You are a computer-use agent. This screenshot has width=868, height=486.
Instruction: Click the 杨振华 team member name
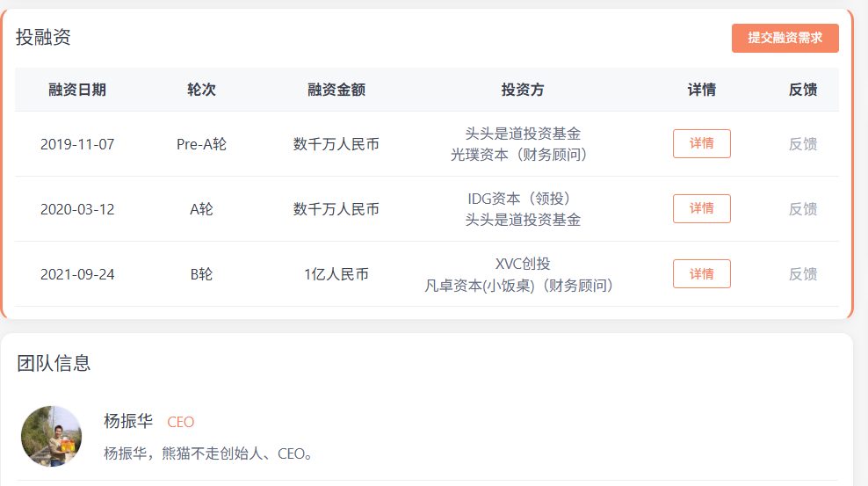click(128, 421)
